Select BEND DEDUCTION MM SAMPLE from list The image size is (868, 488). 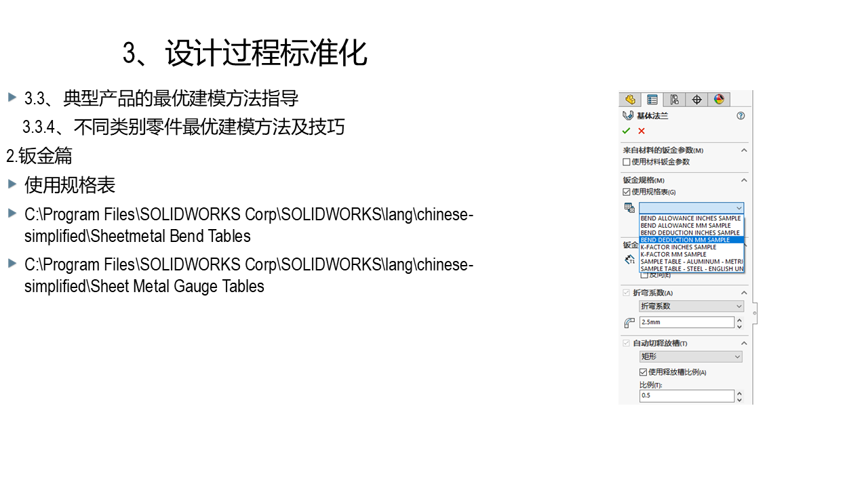[x=685, y=240]
